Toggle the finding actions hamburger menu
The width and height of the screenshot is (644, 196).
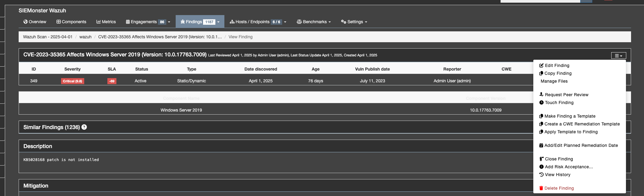[x=618, y=55]
